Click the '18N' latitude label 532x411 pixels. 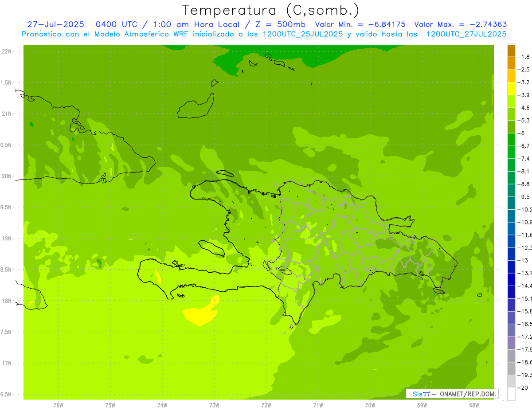pyautogui.click(x=7, y=301)
